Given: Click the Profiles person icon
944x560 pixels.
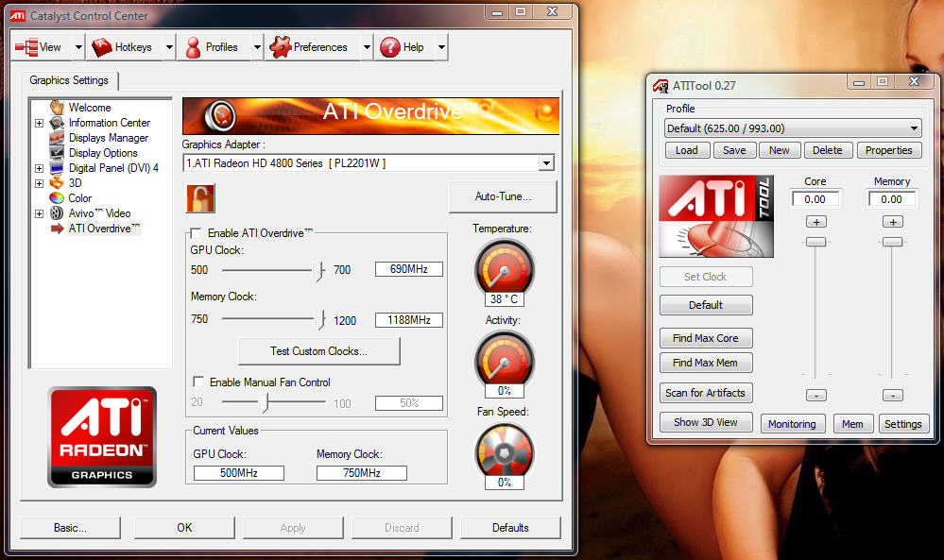Looking at the screenshot, I should [x=194, y=47].
